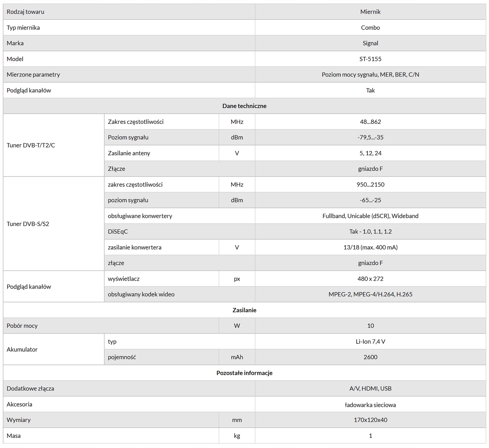Select the 'DiSEqC' row label
This screenshot has width=489, height=448.
tap(118, 232)
